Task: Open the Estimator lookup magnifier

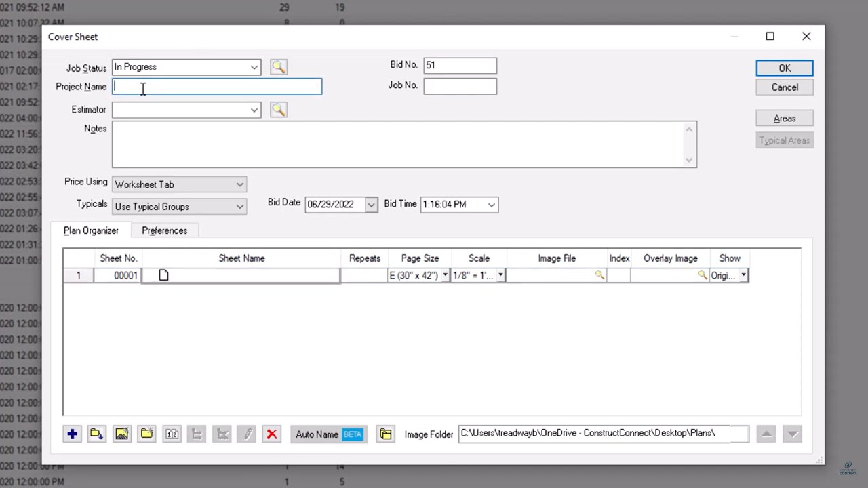Action: pyautogui.click(x=278, y=109)
